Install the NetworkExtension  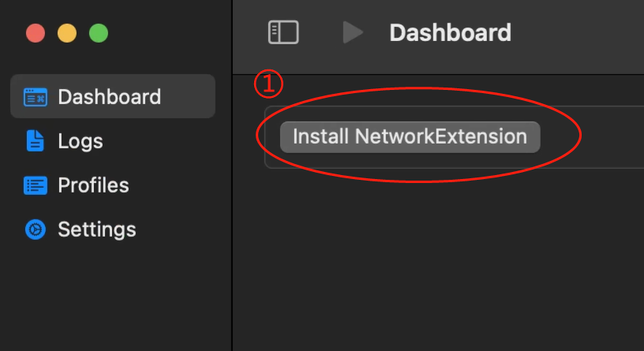[410, 136]
